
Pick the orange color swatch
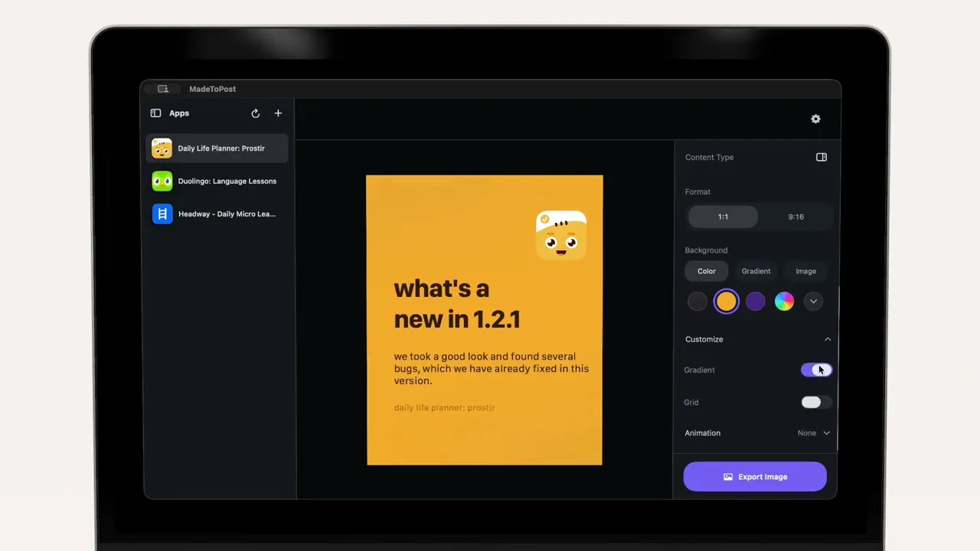pos(727,302)
